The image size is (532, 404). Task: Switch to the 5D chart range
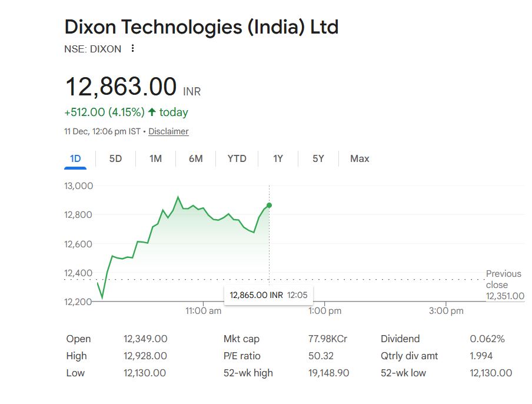[116, 158]
